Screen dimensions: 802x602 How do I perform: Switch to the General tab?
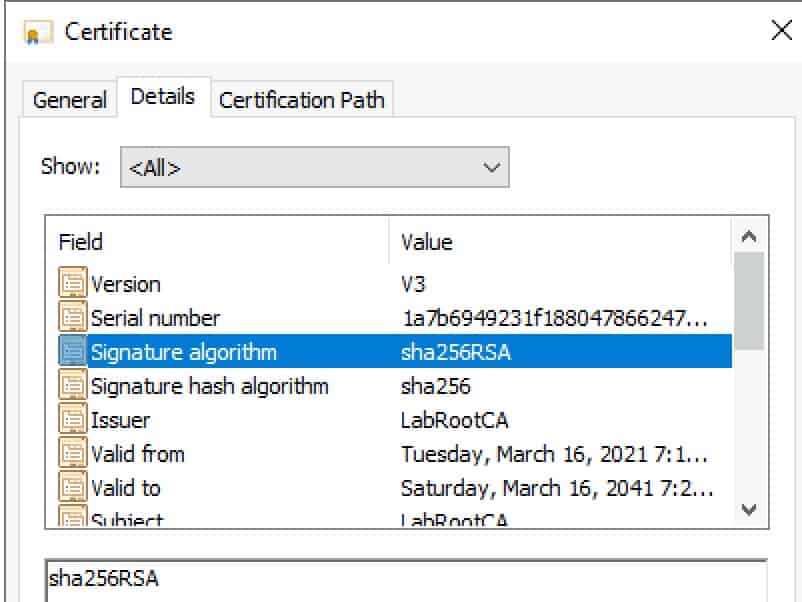coord(69,100)
